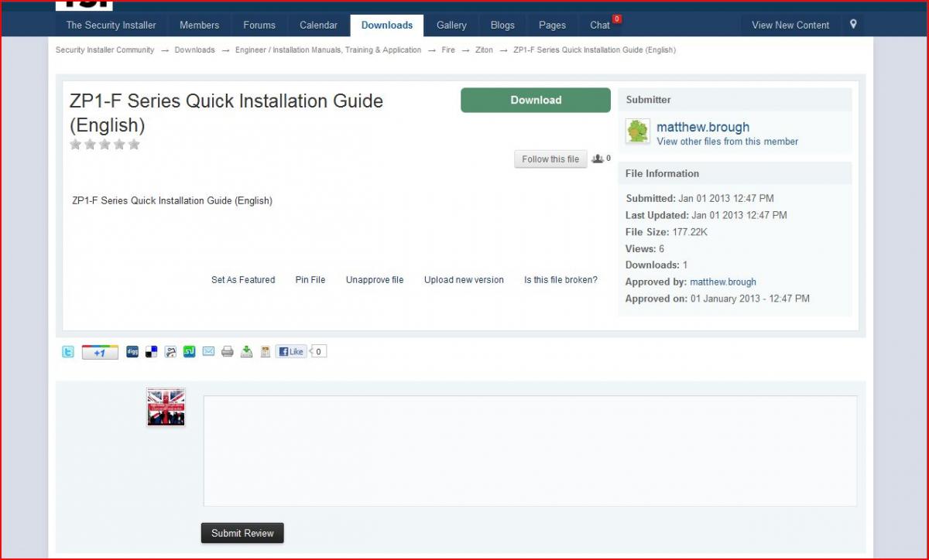Click the Submit Review button
Viewport: 929px width, 560px height.
[242, 533]
